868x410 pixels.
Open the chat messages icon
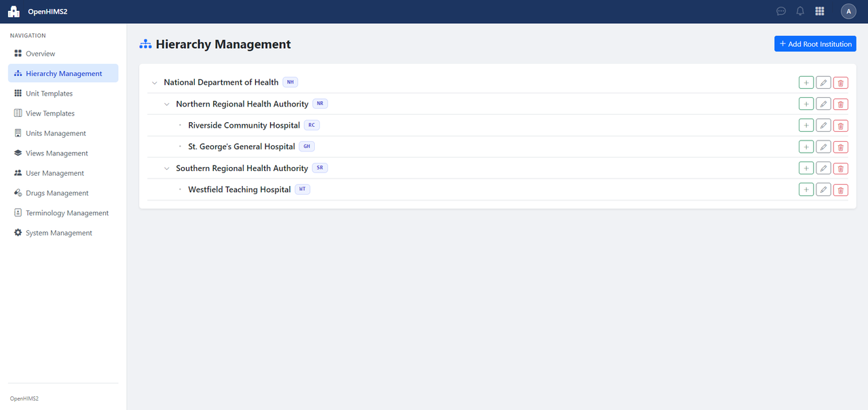coord(781,12)
